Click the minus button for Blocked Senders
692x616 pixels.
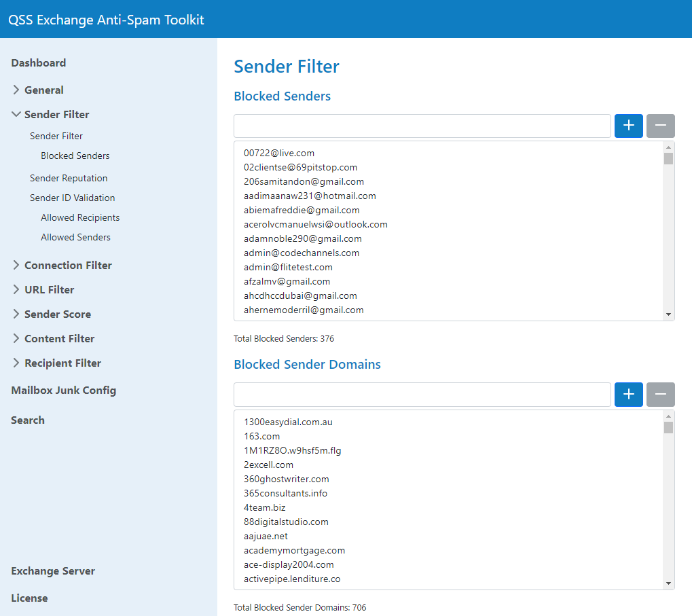point(660,126)
